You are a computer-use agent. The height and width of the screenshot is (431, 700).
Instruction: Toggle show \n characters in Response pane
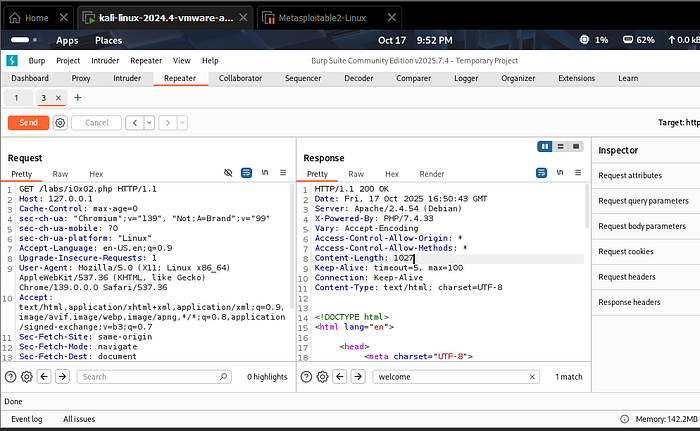(560, 172)
